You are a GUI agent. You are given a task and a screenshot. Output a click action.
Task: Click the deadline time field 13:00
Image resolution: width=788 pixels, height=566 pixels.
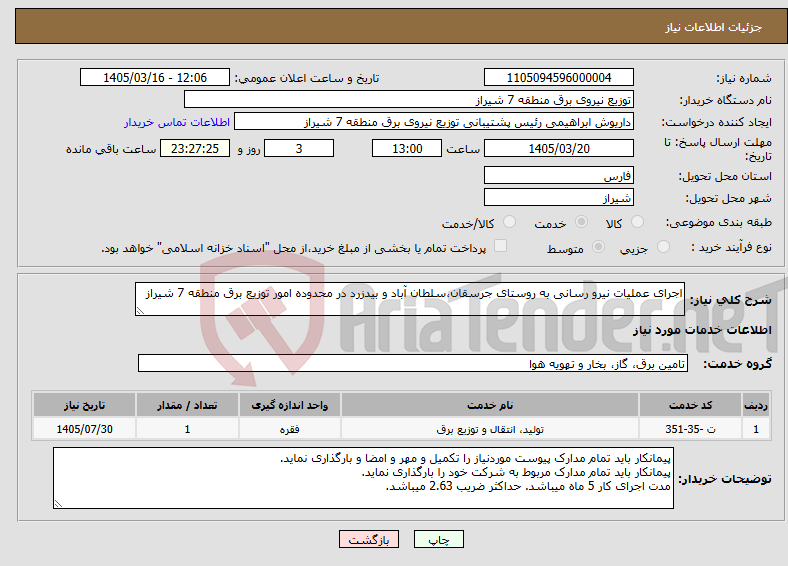pyautogui.click(x=407, y=148)
